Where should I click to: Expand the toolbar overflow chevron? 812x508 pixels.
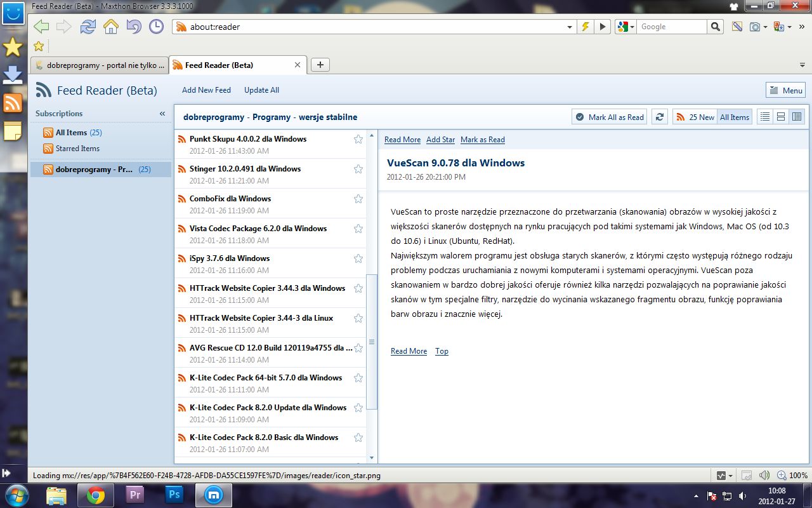click(801, 27)
